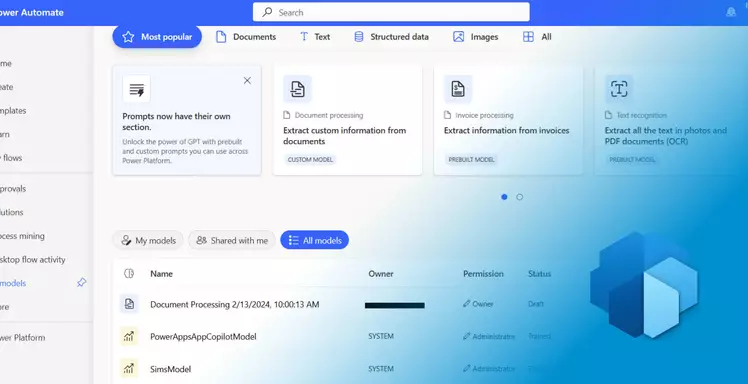Open My flows in the sidebar

pyautogui.click(x=12, y=158)
